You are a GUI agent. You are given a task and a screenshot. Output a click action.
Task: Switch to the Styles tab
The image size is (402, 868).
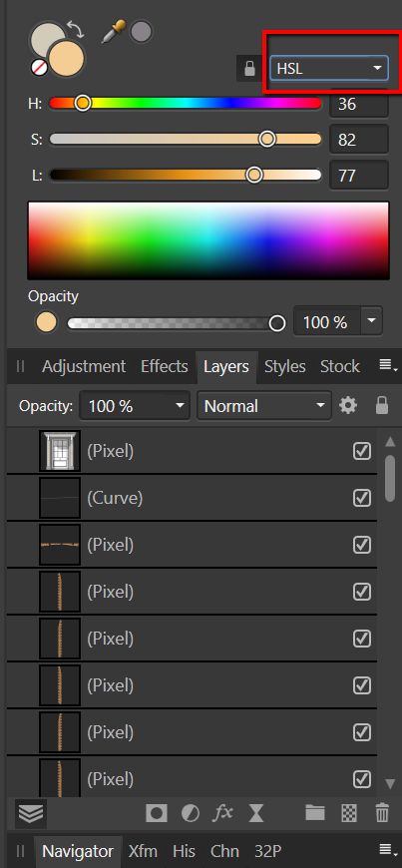point(285,366)
